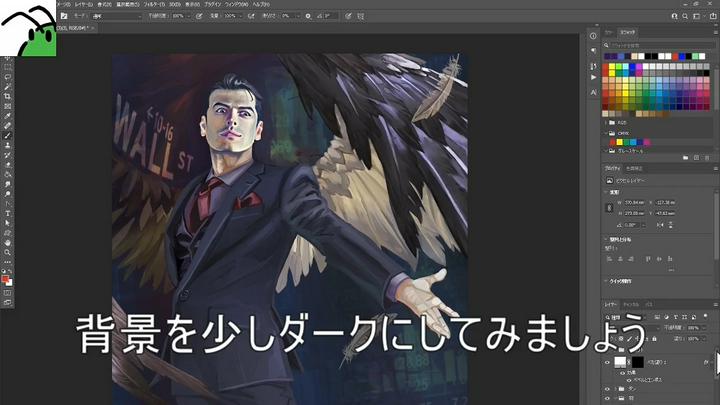The height and width of the screenshot is (405, 720).
Task: Toggle the layer filter on/off switch
Action: 706,316
